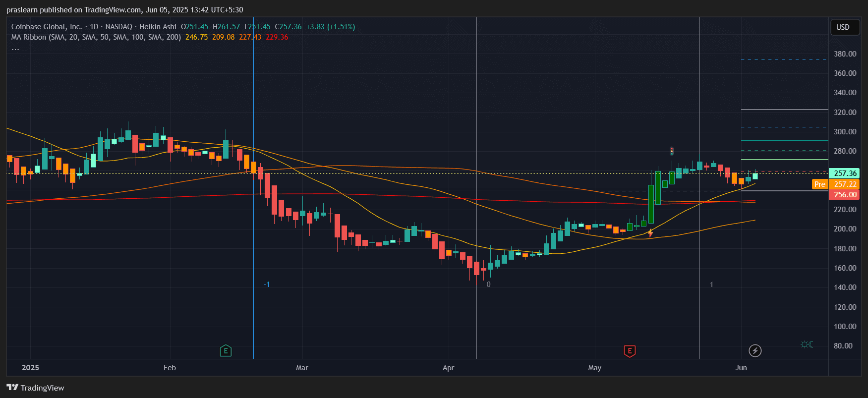
Task: Click the +3.83 (+1.51%) change value
Action: pyautogui.click(x=331, y=27)
